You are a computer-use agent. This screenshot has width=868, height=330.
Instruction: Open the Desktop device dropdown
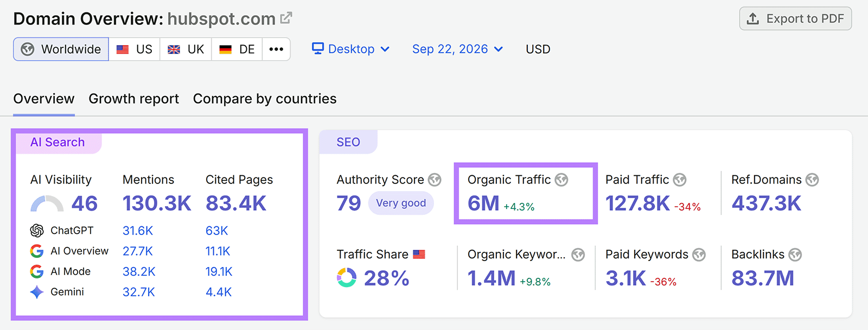[x=351, y=49]
